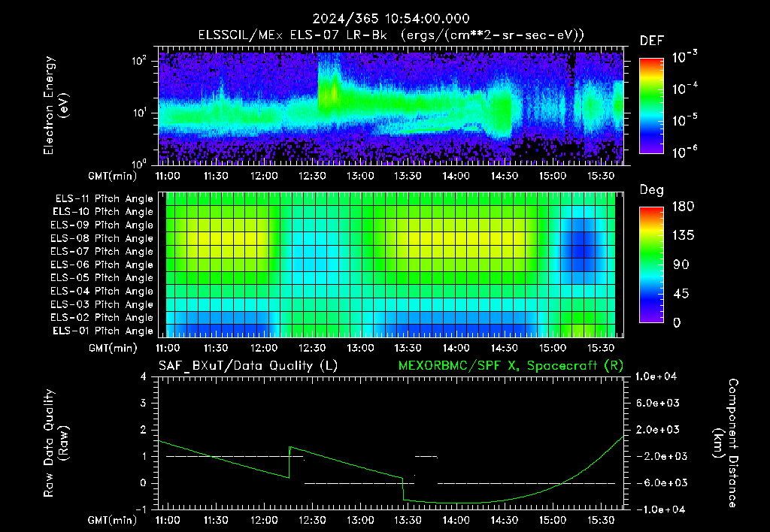Click ELS-01 Pitch Angle row label
The height and width of the screenshot is (532, 770).
[103, 331]
